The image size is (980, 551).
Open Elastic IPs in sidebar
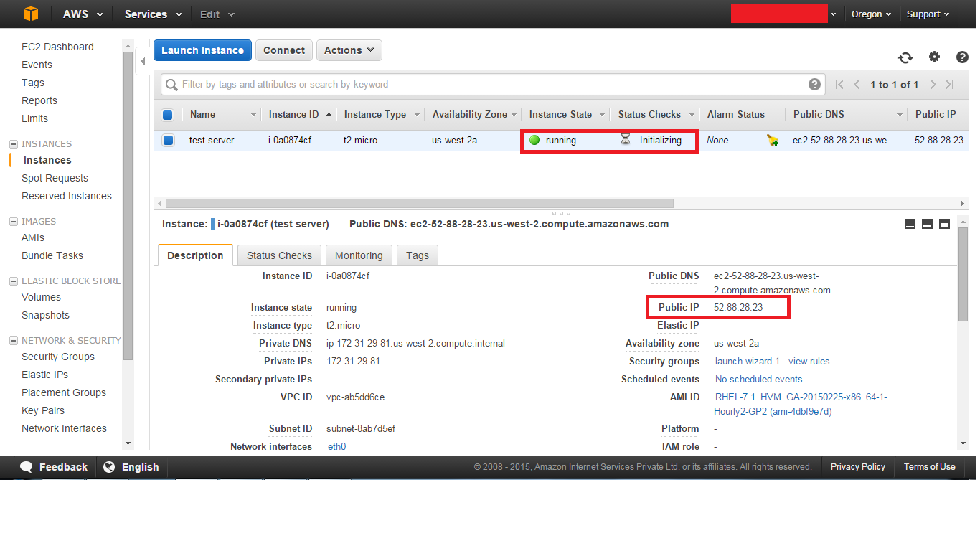tap(44, 375)
